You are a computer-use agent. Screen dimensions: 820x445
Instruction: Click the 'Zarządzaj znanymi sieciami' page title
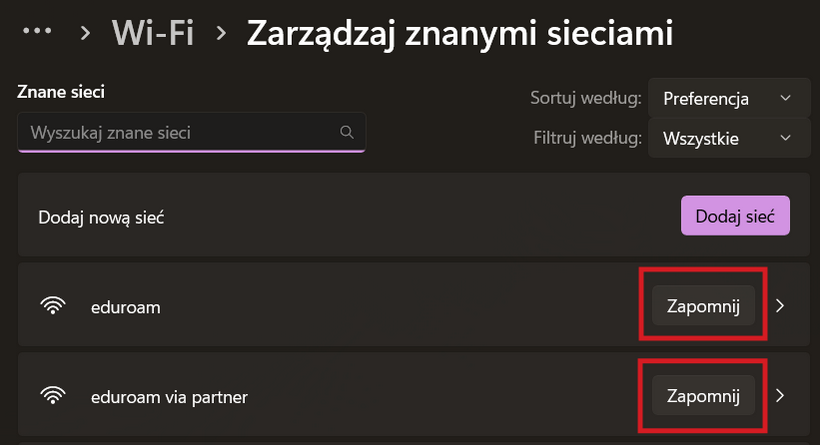click(x=459, y=33)
